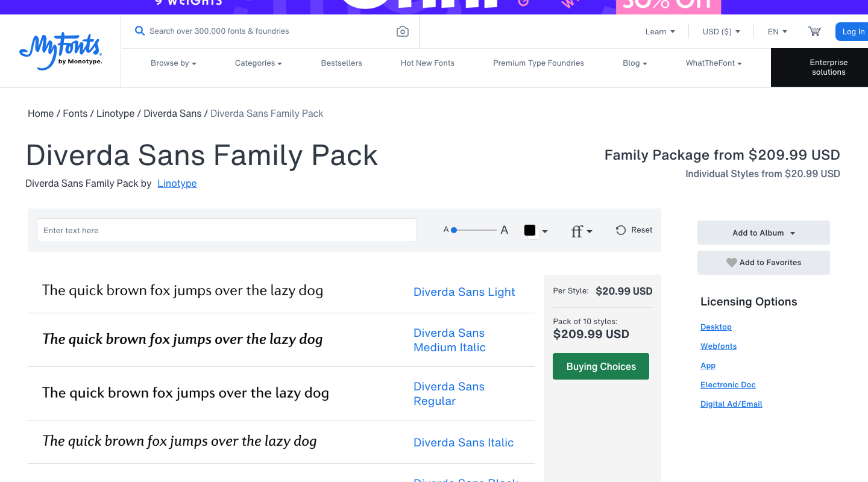Click the large A size icon

[x=505, y=230]
